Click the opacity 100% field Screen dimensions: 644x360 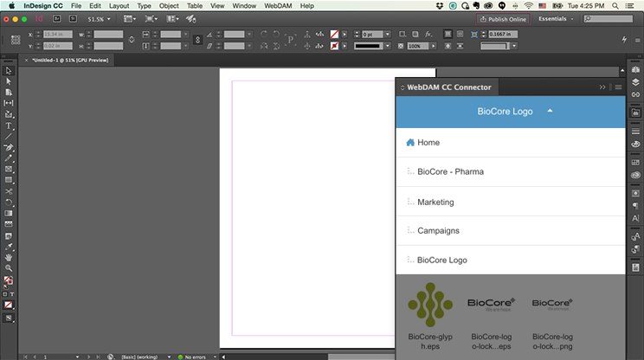pyautogui.click(x=418, y=46)
